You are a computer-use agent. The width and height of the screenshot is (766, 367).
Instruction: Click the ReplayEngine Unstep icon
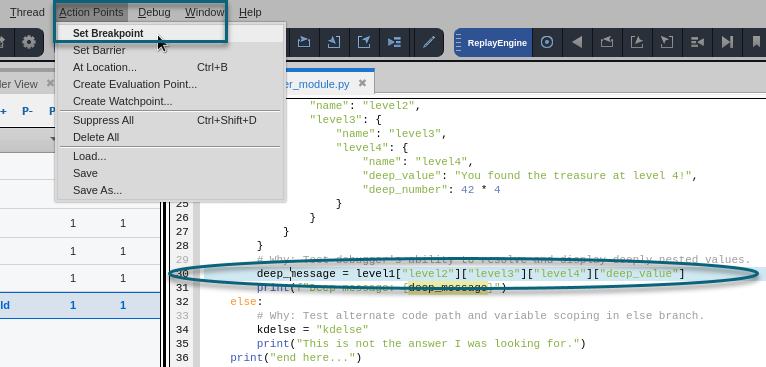[x=637, y=43]
